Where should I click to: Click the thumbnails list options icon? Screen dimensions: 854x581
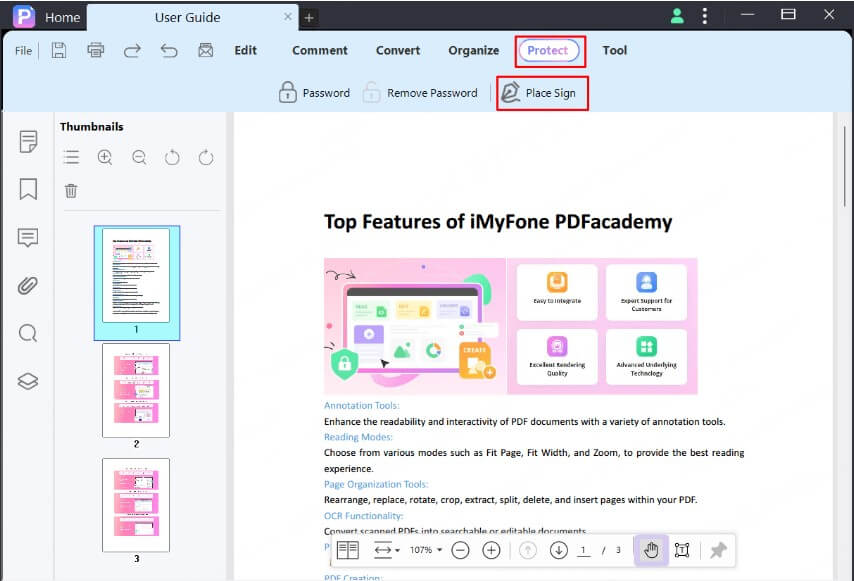pyautogui.click(x=71, y=157)
